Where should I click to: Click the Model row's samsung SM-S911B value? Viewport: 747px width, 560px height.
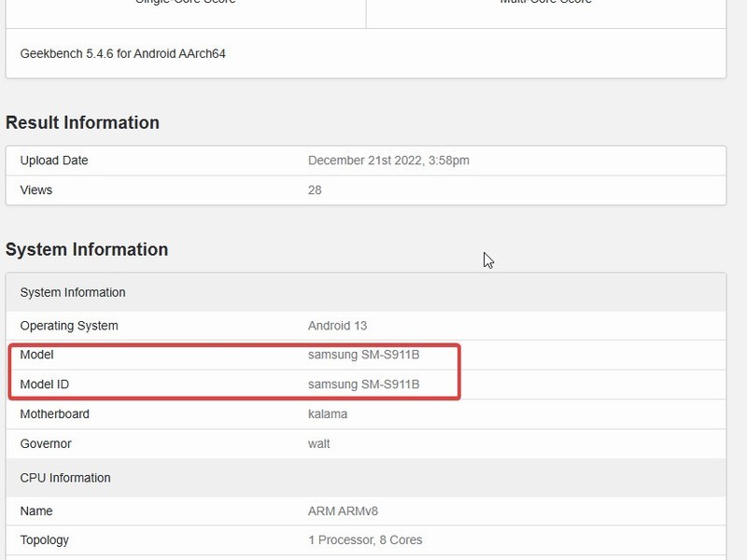pos(363,355)
